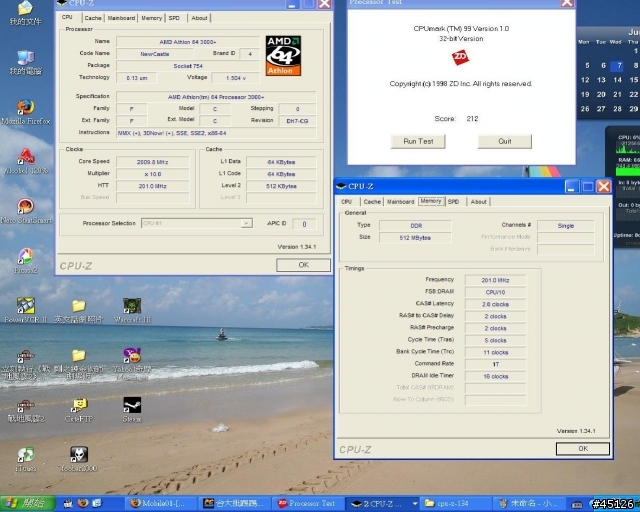640x512 pixels.
Task: Open the 英文話劇照片 folder
Action: (78, 311)
